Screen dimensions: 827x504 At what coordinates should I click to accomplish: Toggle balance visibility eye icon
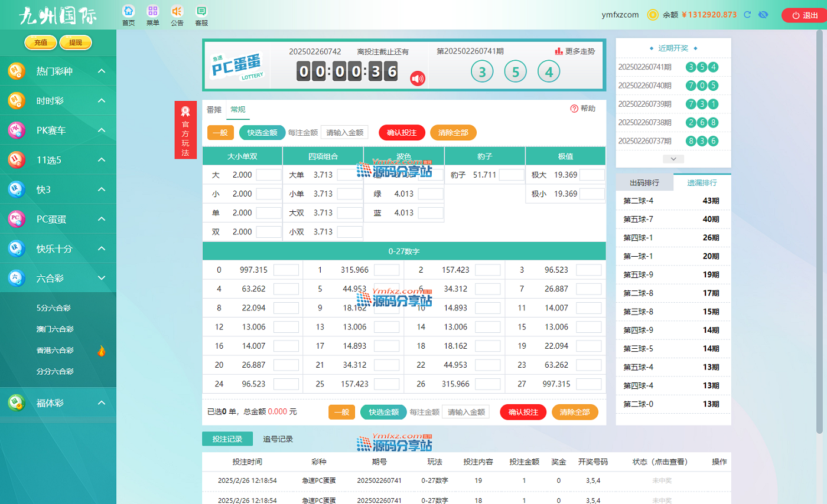[x=763, y=15]
